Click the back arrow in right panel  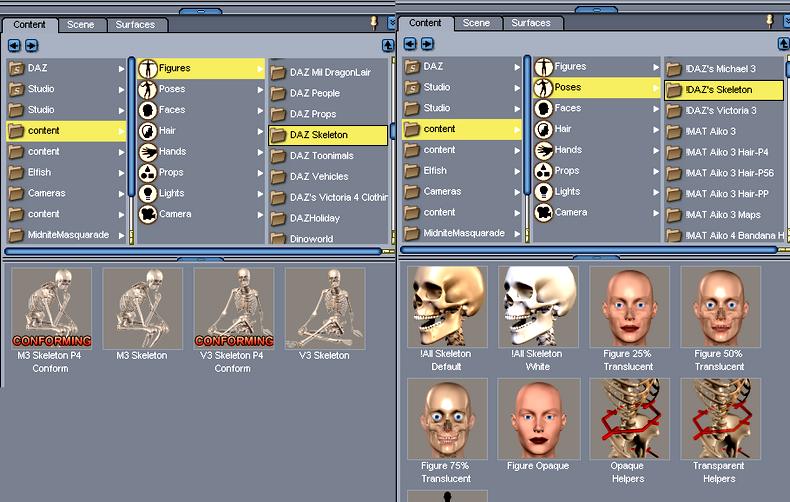click(x=410, y=44)
